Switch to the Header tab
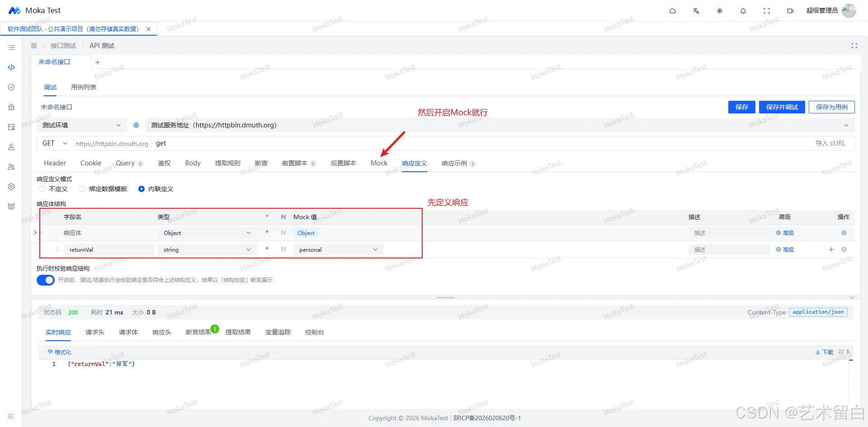The width and height of the screenshot is (868, 427). pyautogui.click(x=55, y=163)
